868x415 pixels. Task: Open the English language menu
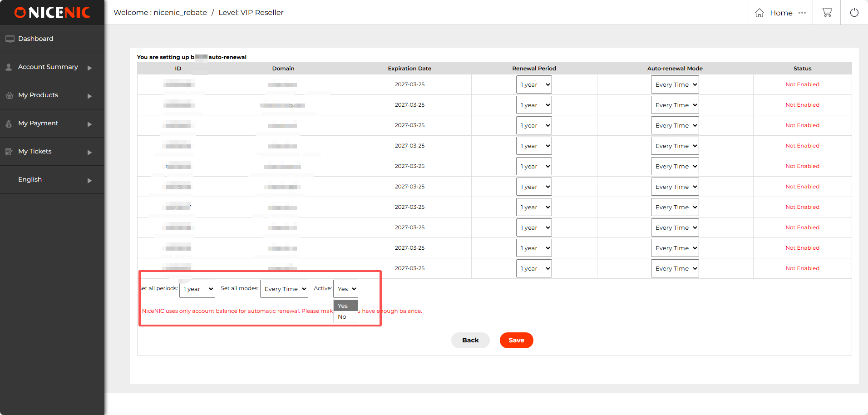(52, 180)
